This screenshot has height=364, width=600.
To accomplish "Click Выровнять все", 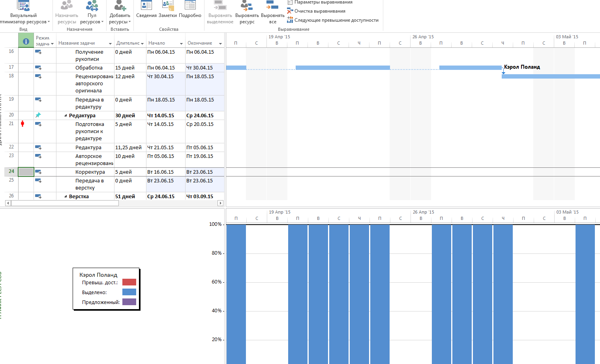I will click(273, 13).
